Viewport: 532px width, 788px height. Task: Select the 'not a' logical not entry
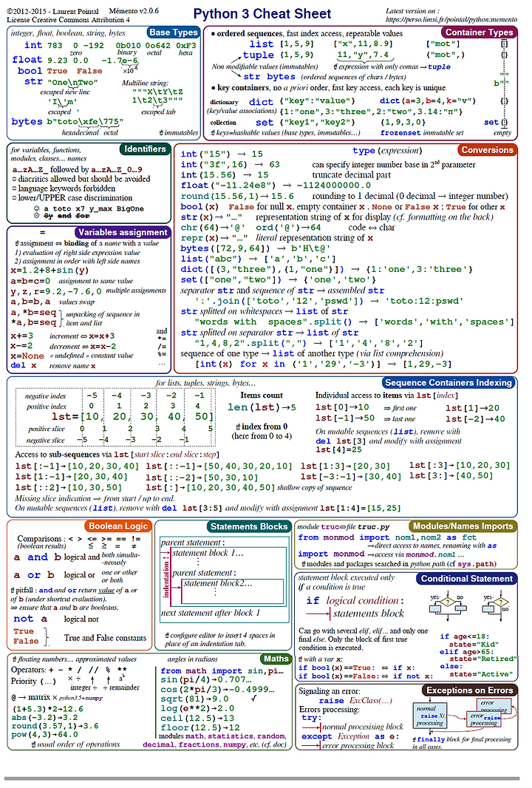pyautogui.click(x=56, y=619)
